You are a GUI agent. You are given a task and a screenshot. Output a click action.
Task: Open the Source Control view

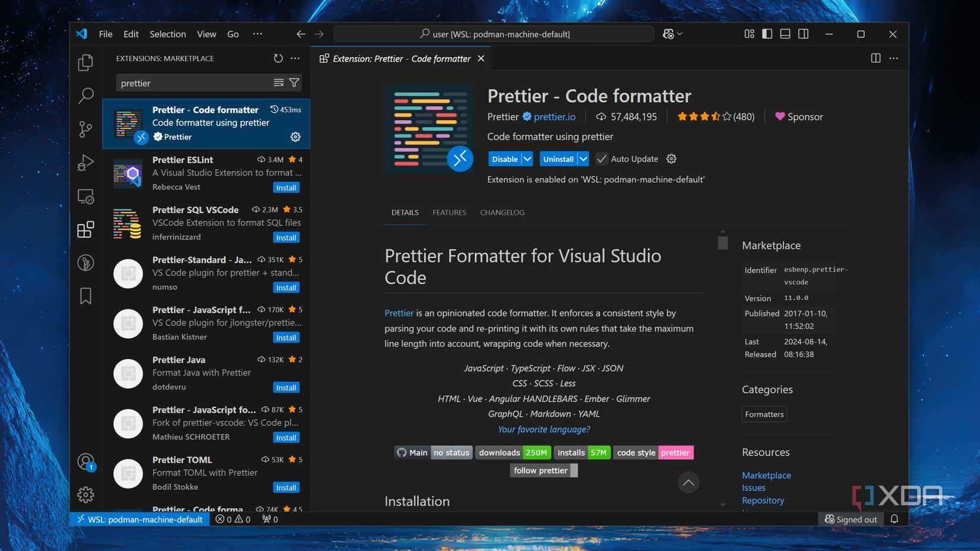coord(86,129)
